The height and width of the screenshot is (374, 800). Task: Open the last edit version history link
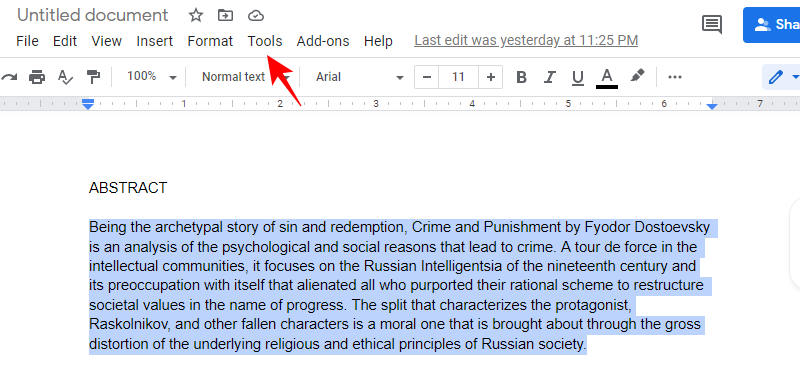(x=526, y=40)
